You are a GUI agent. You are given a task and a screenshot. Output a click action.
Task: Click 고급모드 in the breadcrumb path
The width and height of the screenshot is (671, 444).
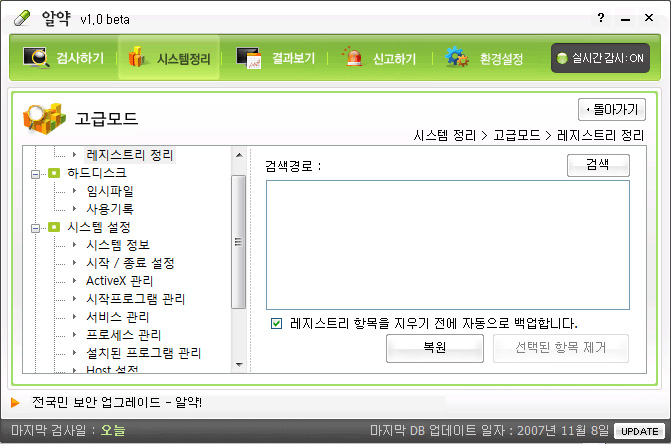[x=517, y=136]
